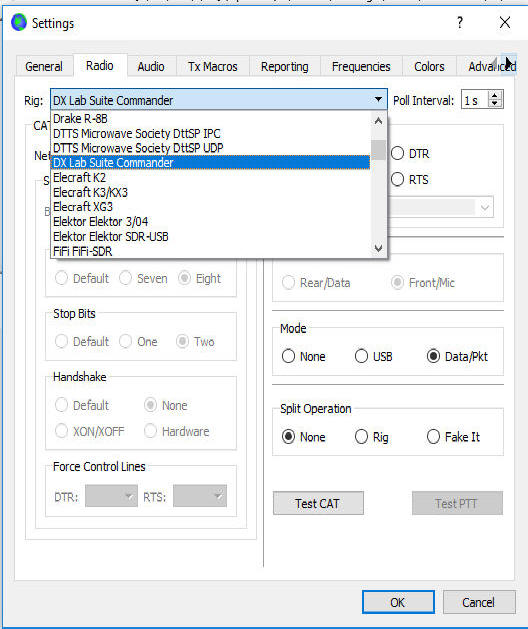Select Seven data bits option

(143, 278)
